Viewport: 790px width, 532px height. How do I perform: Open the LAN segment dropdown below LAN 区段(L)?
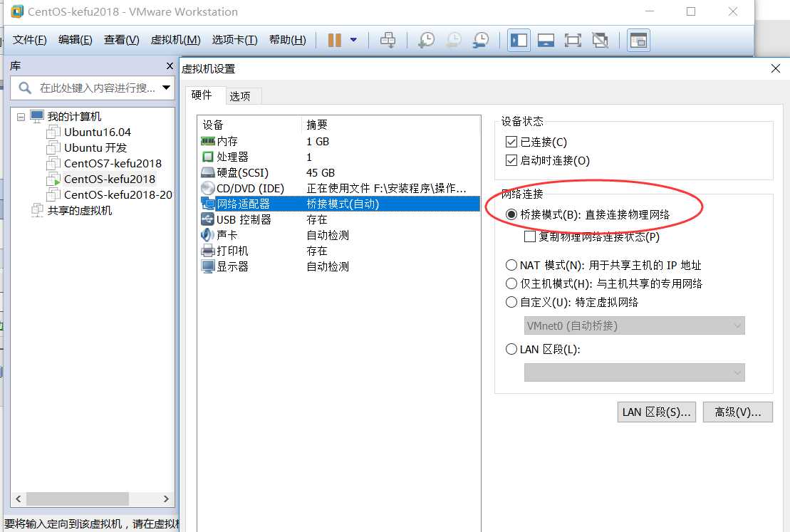coord(634,372)
